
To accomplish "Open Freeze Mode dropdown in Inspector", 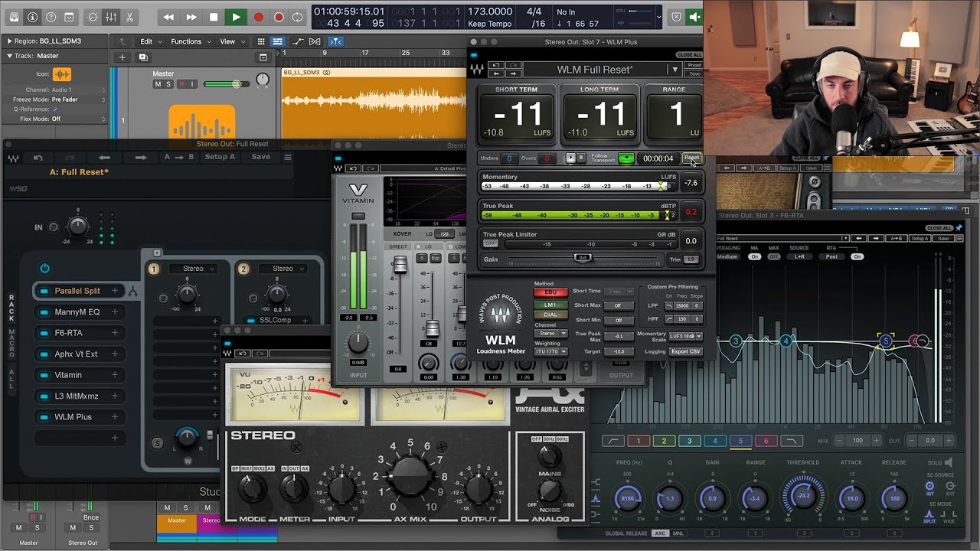I will tap(78, 99).
